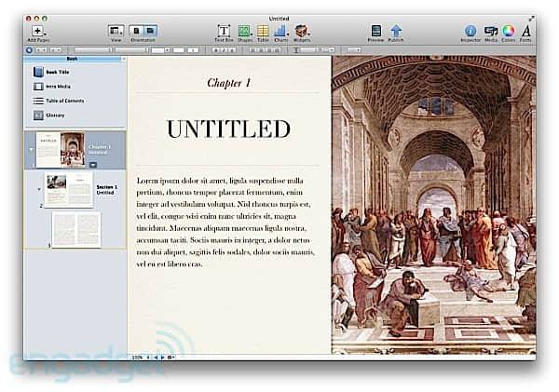Select the Chapter 1 page thumbnail
The height and width of the screenshot is (392, 559).
click(x=61, y=150)
